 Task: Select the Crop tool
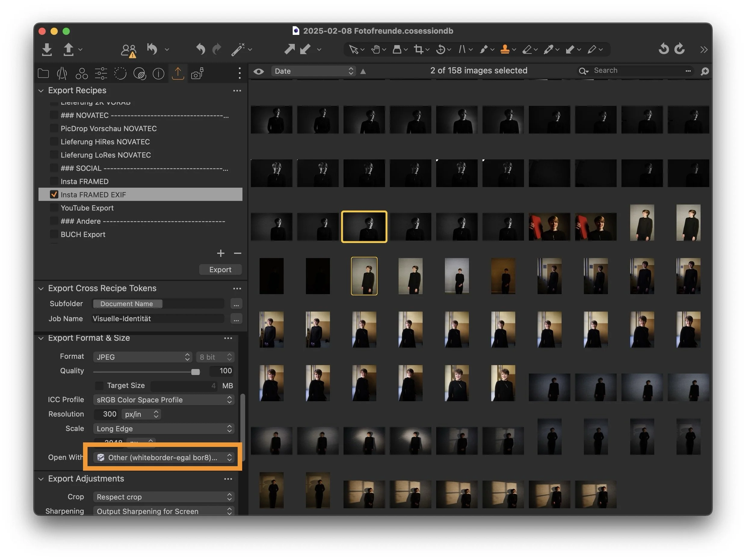point(418,50)
